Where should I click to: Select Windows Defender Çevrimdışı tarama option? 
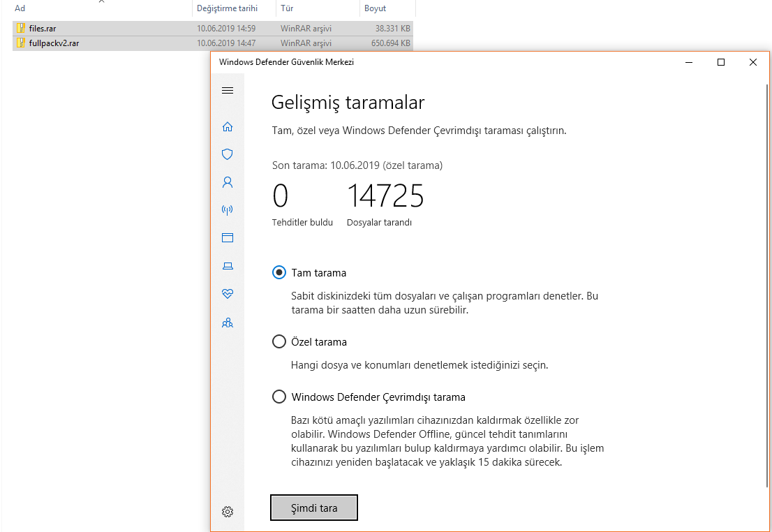(x=279, y=397)
